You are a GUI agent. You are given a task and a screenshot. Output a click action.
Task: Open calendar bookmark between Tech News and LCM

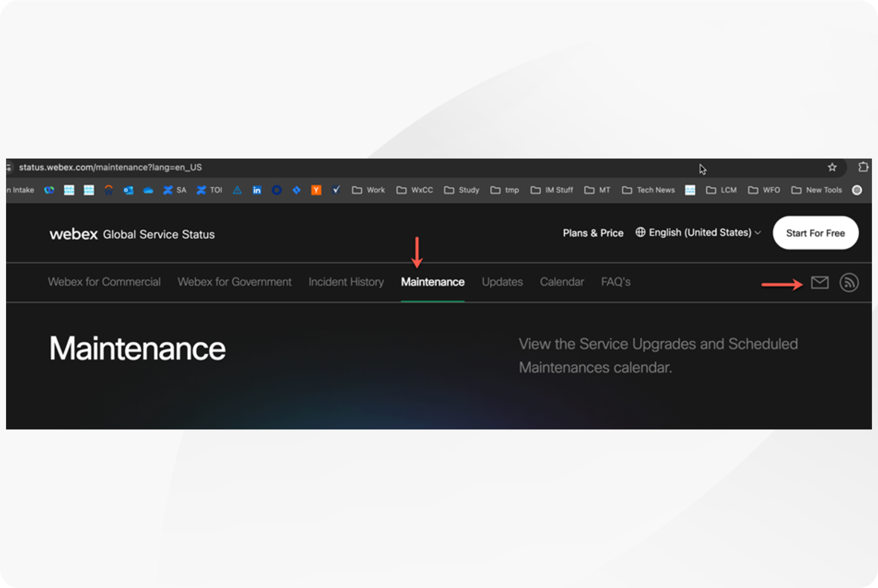690,190
